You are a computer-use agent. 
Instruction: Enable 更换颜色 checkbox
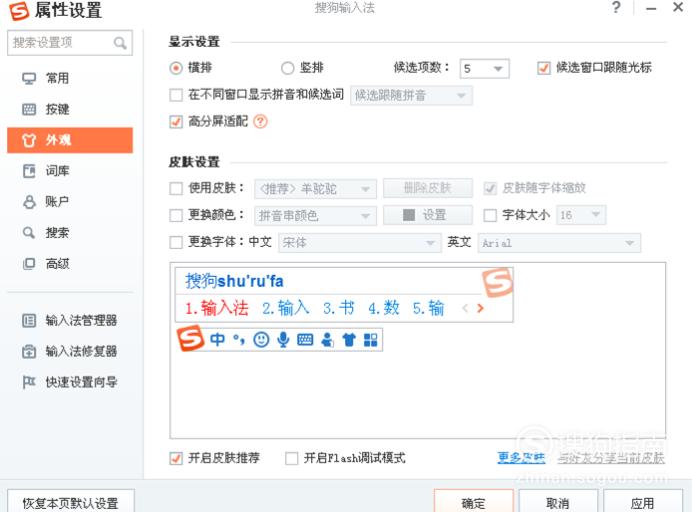pyautogui.click(x=176, y=215)
